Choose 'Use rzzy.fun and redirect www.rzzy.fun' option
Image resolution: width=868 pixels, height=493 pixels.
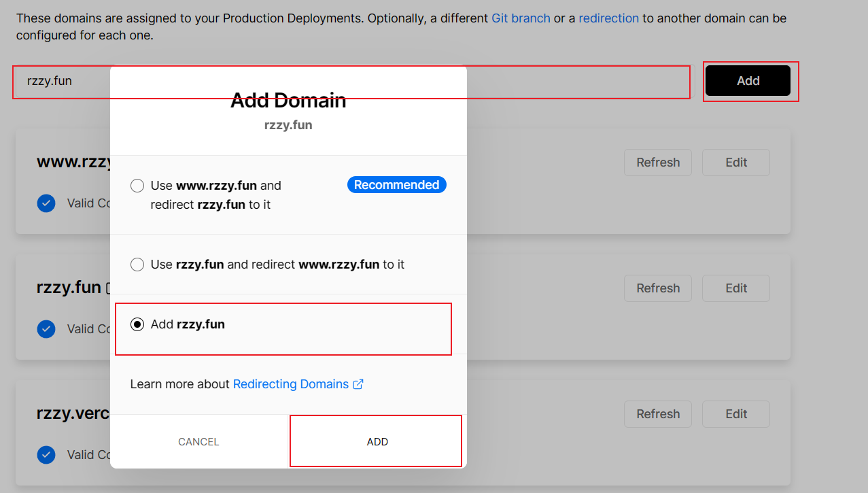coord(137,265)
